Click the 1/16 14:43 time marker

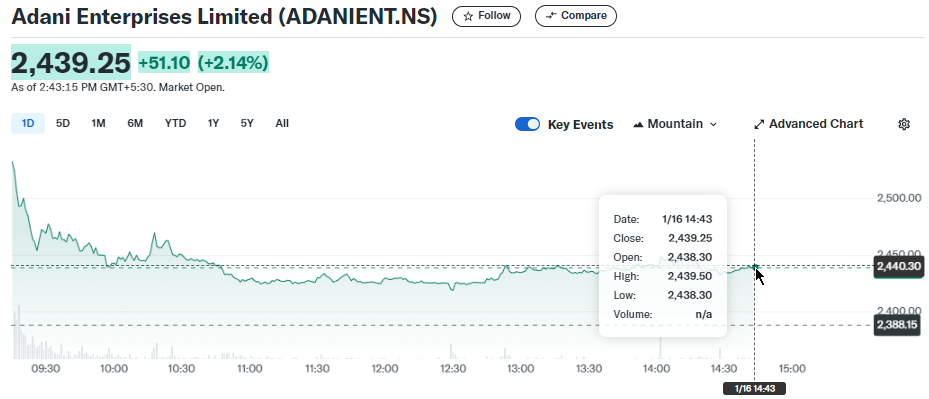point(754,389)
